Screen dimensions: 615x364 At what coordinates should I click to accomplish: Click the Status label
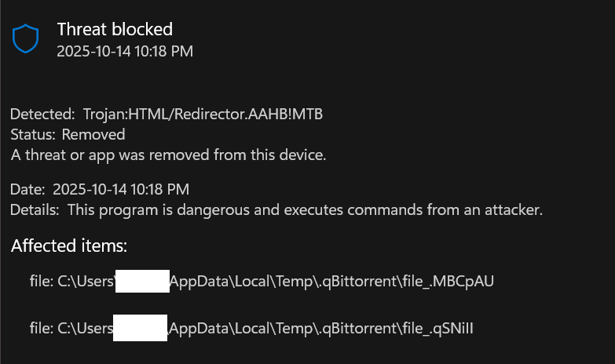pos(33,135)
